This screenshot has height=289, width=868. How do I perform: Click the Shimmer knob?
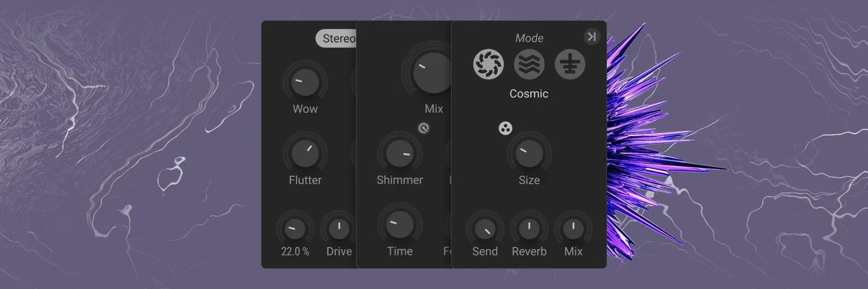tap(400, 153)
